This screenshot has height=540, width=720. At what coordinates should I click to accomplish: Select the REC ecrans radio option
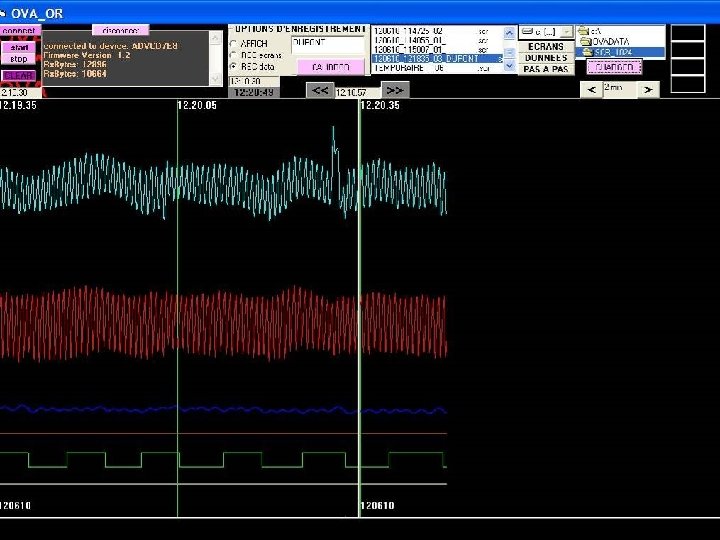click(x=234, y=55)
